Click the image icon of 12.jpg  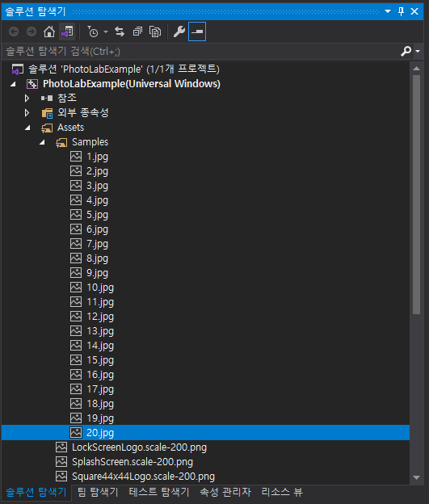click(76, 317)
